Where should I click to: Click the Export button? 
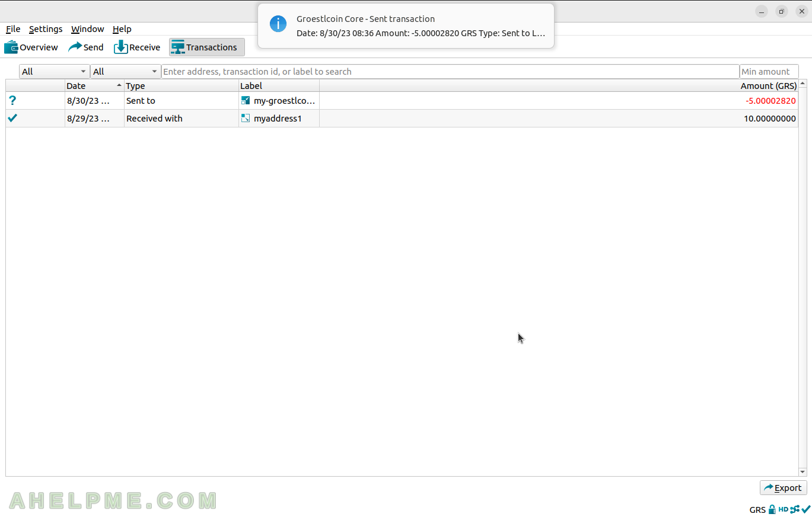(783, 488)
